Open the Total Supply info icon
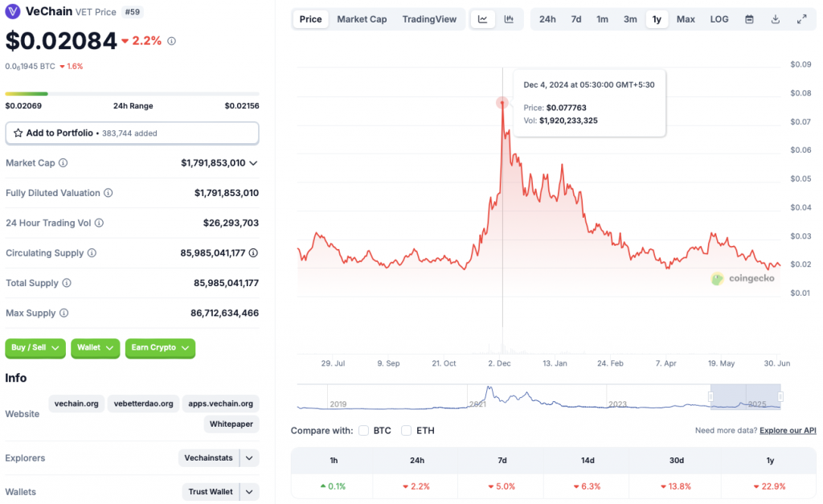The image size is (823, 504). tap(67, 283)
